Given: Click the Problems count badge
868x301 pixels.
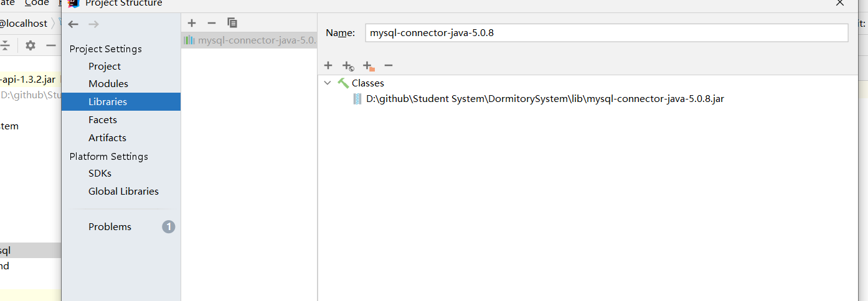Looking at the screenshot, I should click(169, 226).
